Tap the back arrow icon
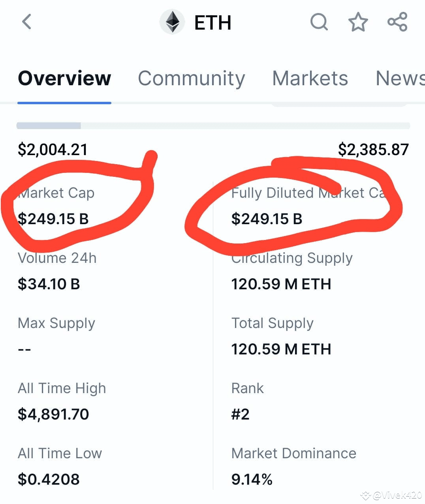The height and width of the screenshot is (504, 425). click(26, 22)
